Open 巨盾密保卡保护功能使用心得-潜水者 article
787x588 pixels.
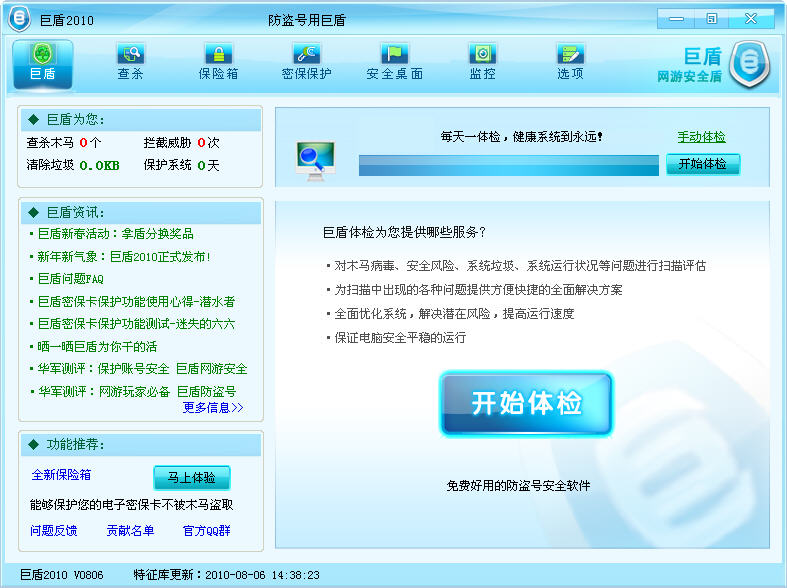point(136,302)
